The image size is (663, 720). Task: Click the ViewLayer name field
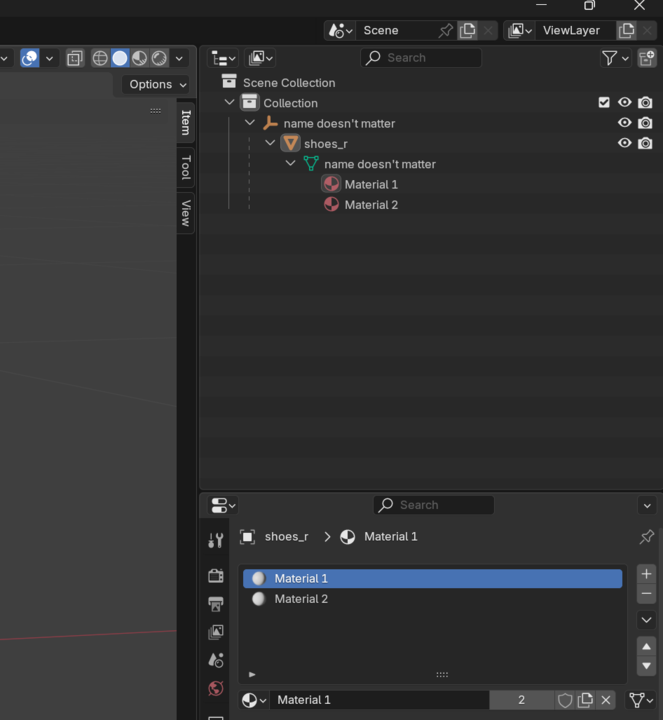click(x=575, y=31)
